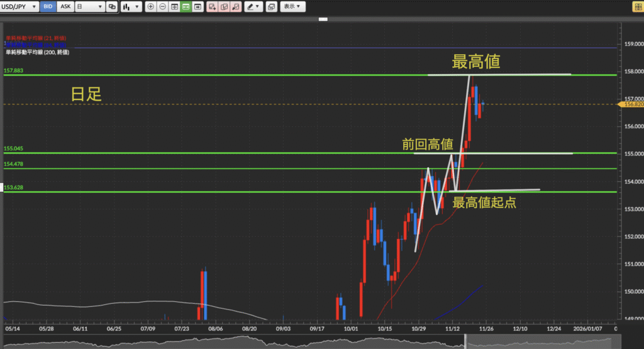Click the range handle in bottom navigator
The height and width of the screenshot is (349, 644).
pos(465,340)
